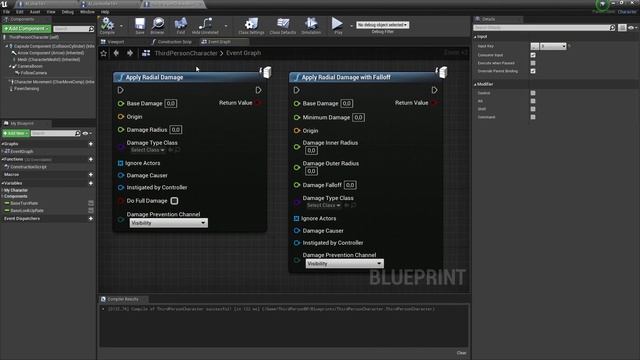Click the Ignore Actors array pin on Apply Radial Damage

point(120,163)
